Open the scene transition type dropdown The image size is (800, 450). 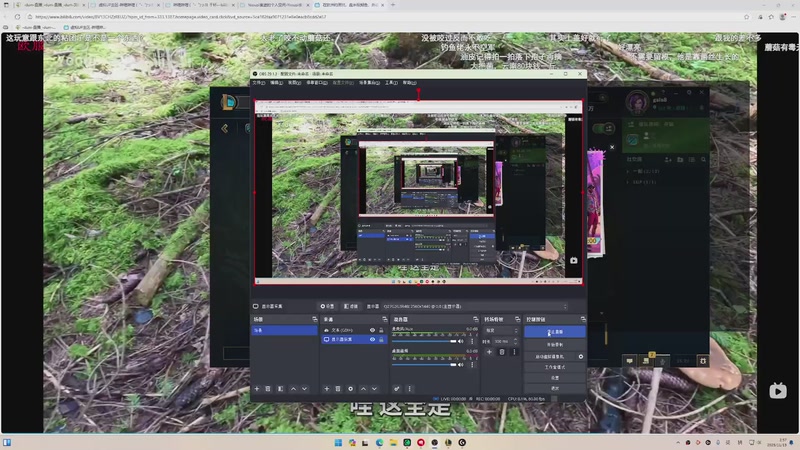tap(501, 330)
